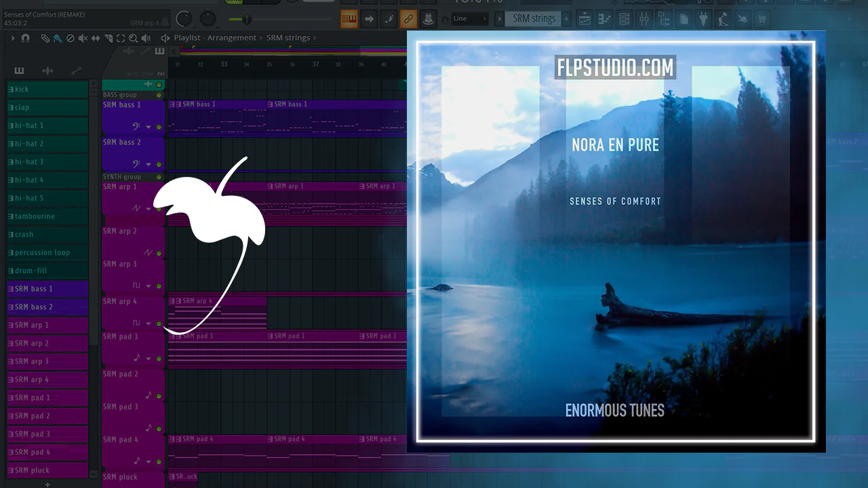Select the clap pattern in picker
This screenshot has width=868, height=488.
tap(47, 107)
